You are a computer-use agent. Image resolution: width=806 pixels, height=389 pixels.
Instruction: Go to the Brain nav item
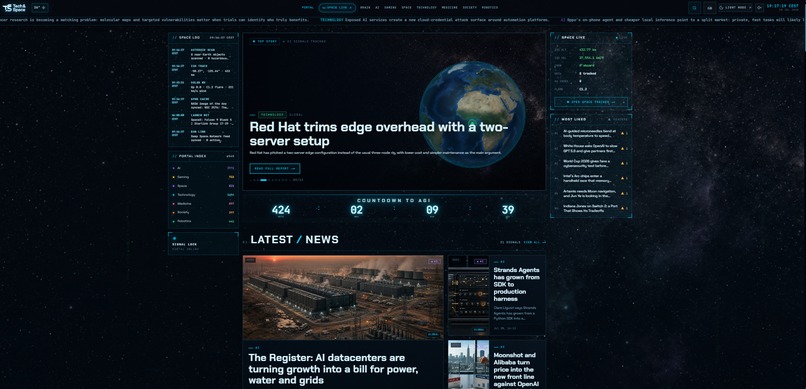(365, 8)
